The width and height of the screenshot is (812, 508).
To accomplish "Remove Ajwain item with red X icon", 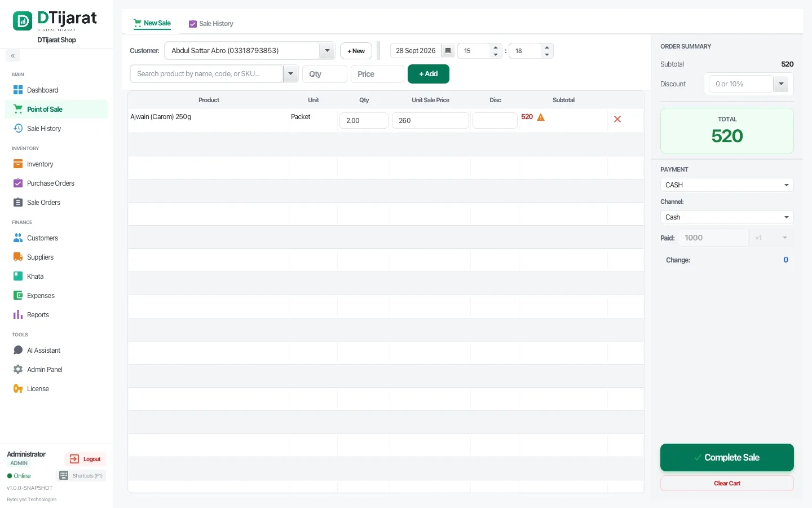I will point(617,119).
